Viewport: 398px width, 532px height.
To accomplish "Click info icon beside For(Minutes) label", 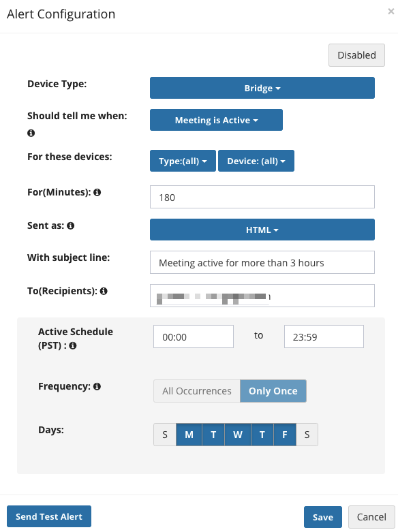I will click(x=97, y=192).
